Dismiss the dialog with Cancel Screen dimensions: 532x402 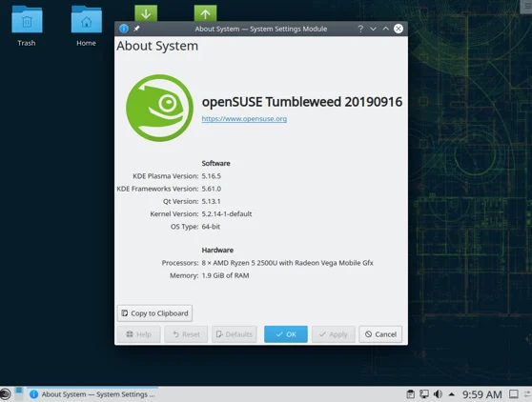[380, 334]
